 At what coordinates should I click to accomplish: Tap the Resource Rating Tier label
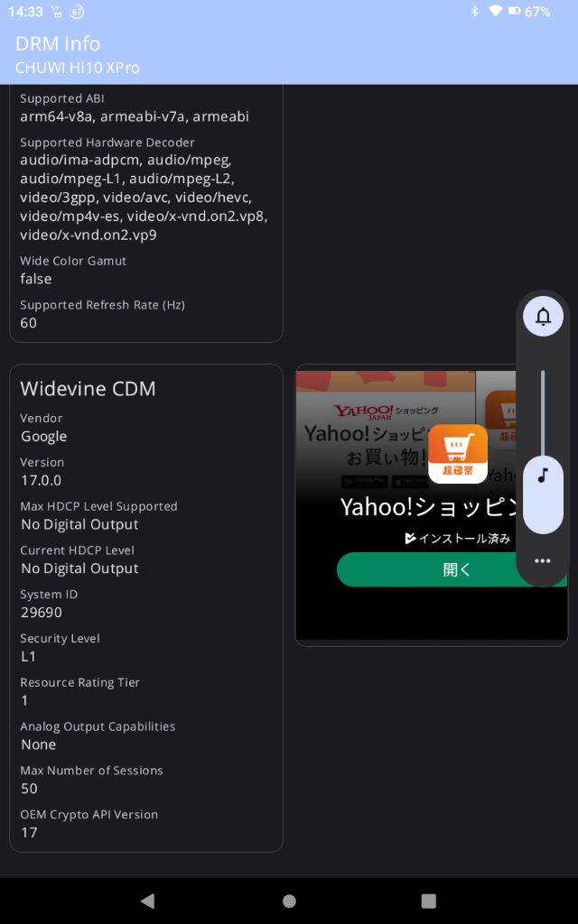[x=79, y=682]
